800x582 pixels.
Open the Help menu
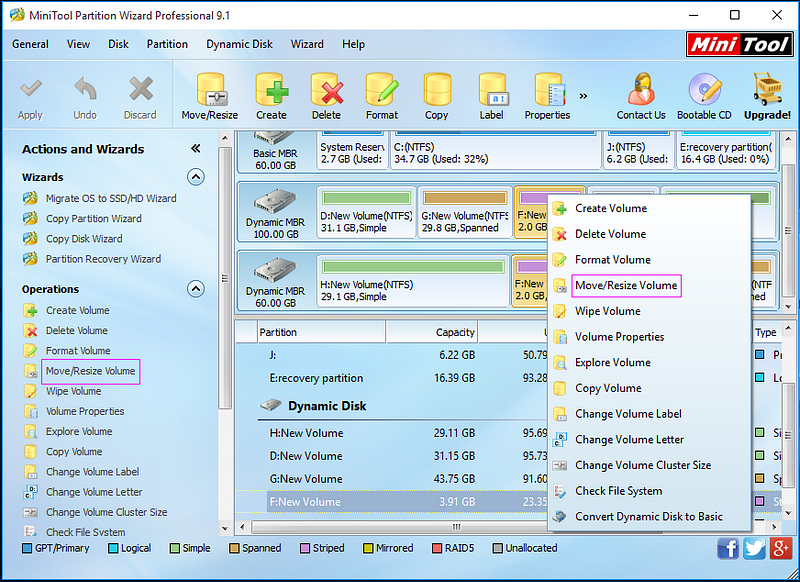[x=354, y=44]
